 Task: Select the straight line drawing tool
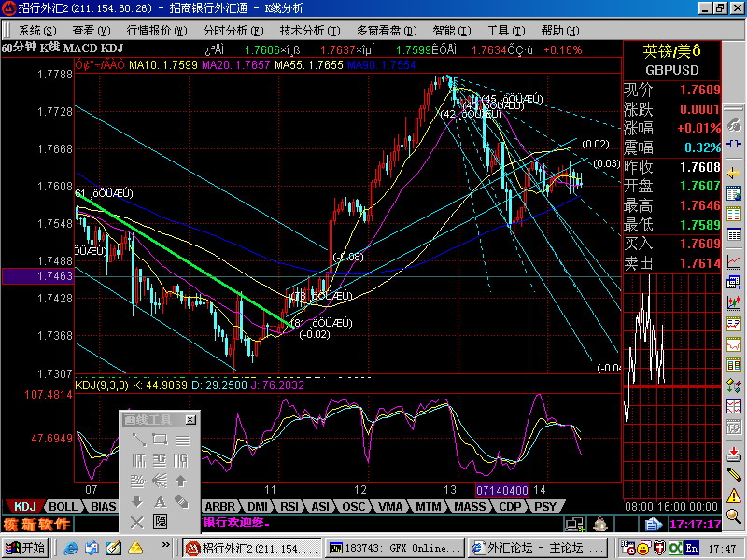137,440
